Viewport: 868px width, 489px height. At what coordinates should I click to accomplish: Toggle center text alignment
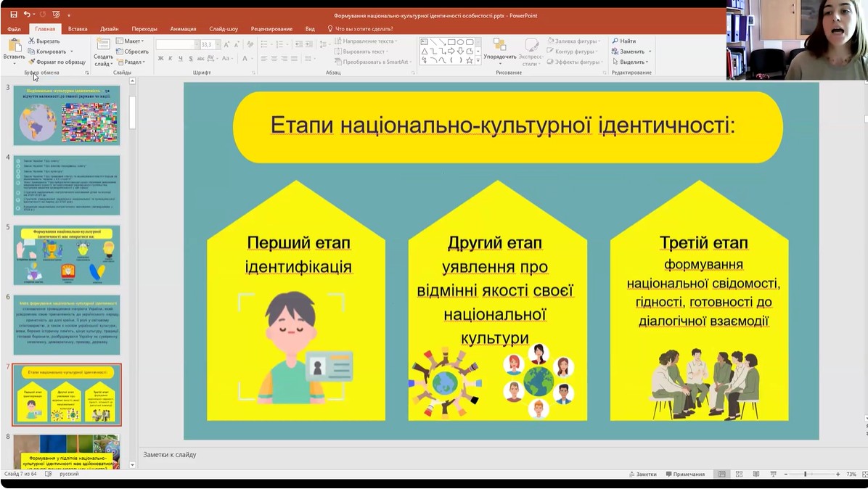(x=274, y=58)
